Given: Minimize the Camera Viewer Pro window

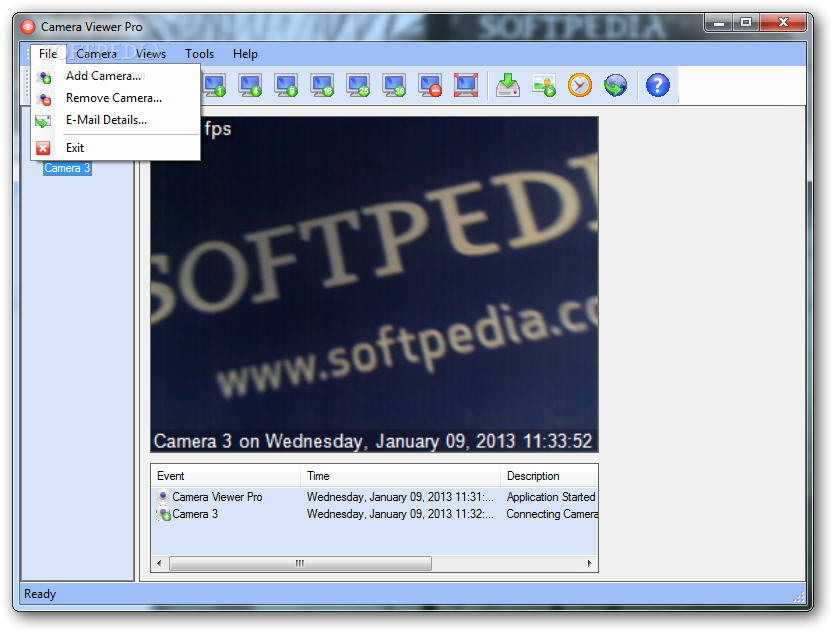Looking at the screenshot, I should [719, 22].
